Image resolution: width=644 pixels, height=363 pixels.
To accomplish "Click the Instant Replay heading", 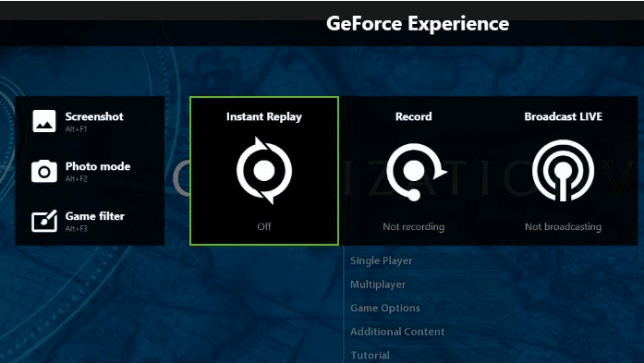I will 264,116.
